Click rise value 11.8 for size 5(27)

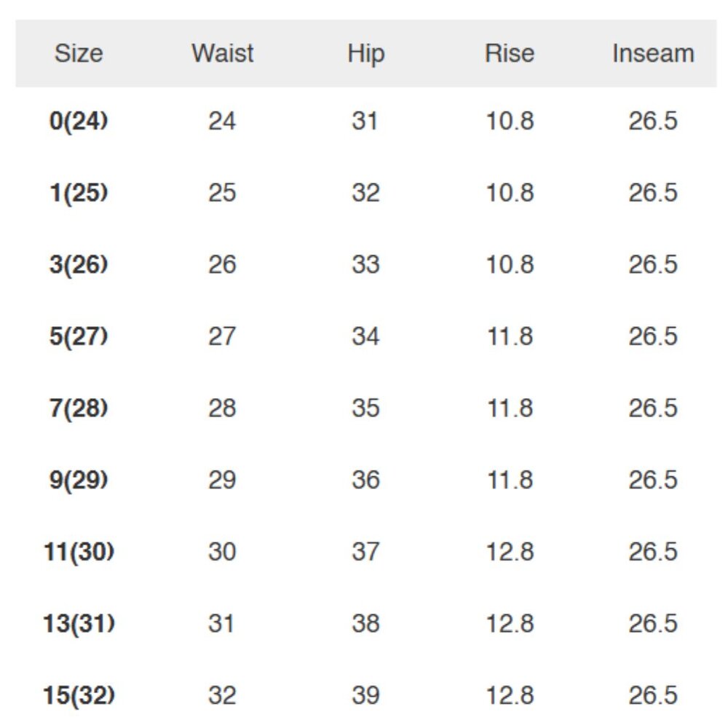(510, 336)
